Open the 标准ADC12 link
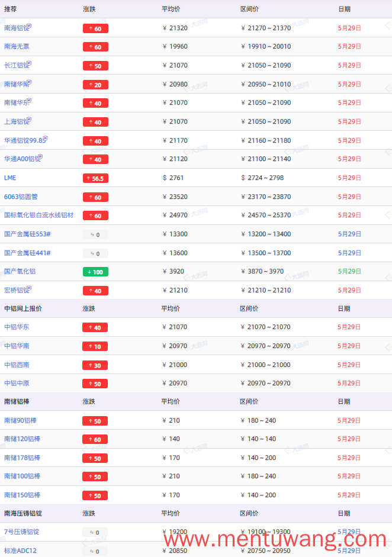This screenshot has height=557, width=392. click(x=20, y=550)
